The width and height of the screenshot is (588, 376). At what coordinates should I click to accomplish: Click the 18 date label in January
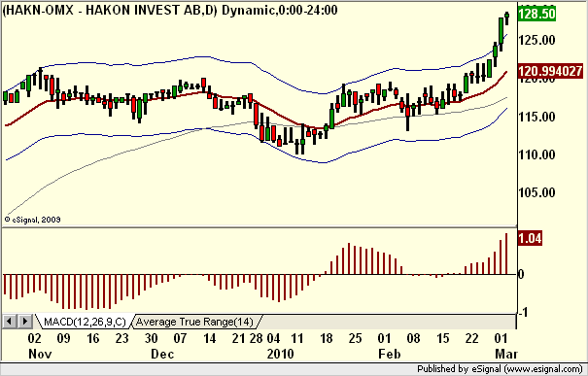click(327, 338)
